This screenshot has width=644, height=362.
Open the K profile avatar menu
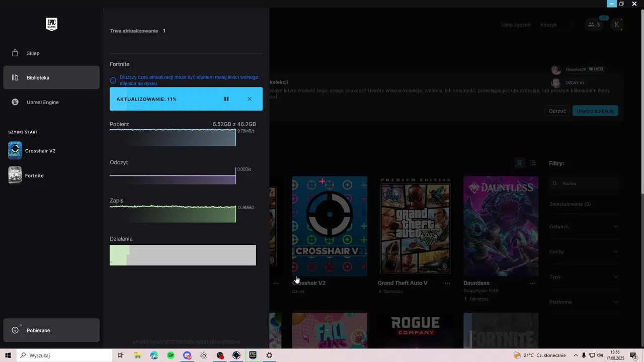coord(617,25)
